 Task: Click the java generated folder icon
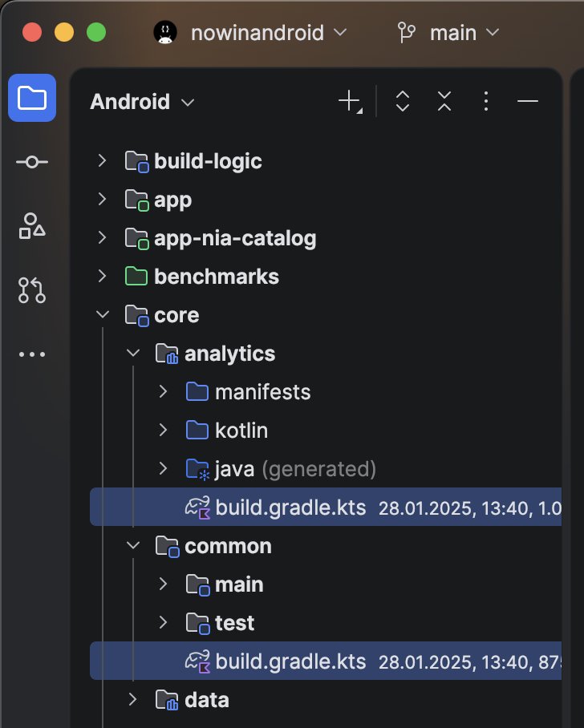pos(197,469)
